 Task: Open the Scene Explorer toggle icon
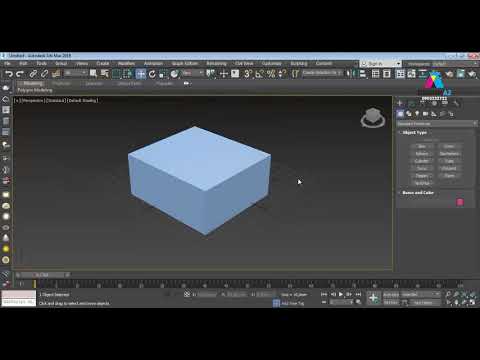click(x=375, y=74)
